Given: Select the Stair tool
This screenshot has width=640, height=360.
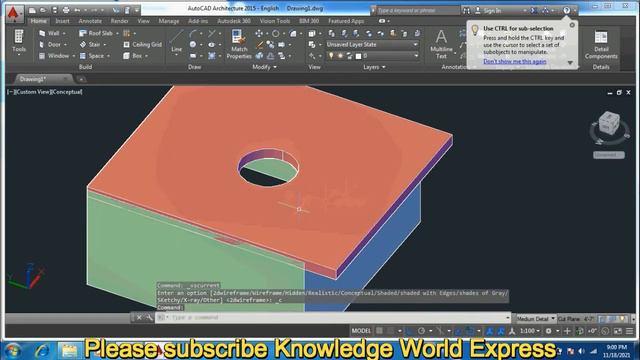Looking at the screenshot, I should [x=90, y=44].
